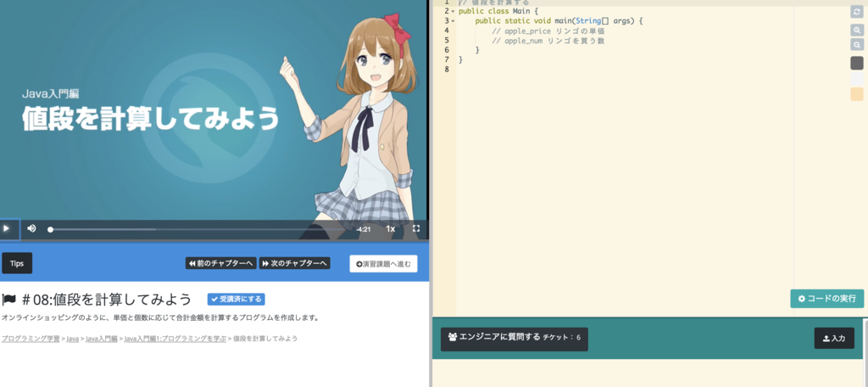The image size is (868, 387).
Task: Open プログラミング学習 breadcrumb link
Action: (31, 339)
